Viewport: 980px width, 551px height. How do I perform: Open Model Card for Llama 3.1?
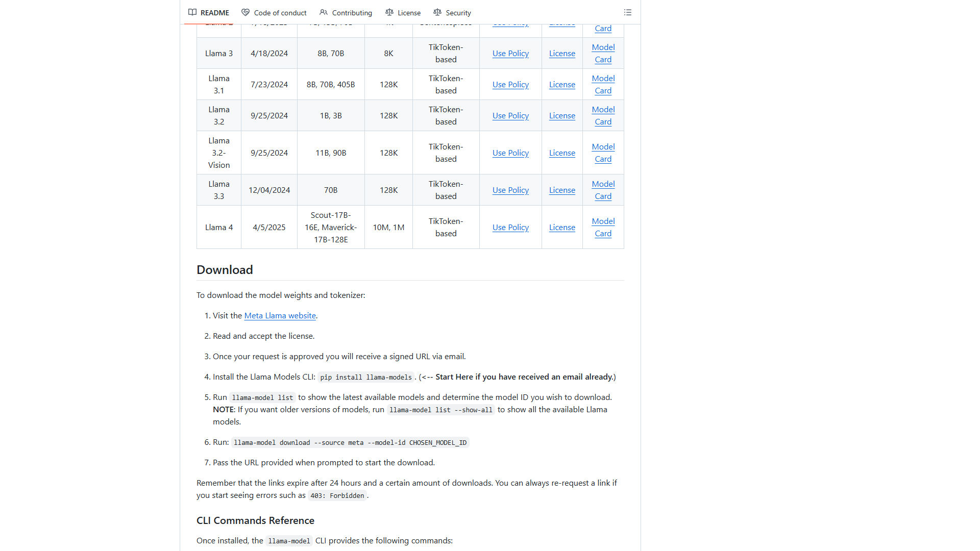point(603,84)
